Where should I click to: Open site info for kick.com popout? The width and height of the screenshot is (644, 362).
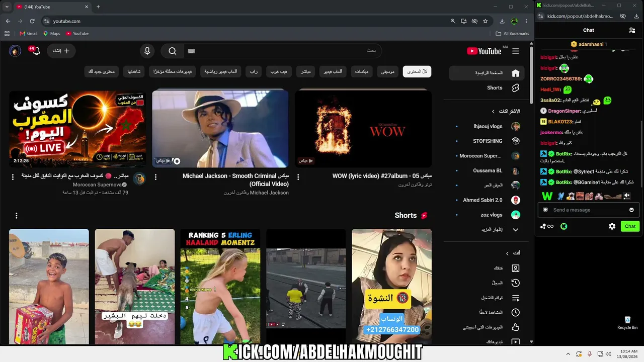(x=540, y=16)
